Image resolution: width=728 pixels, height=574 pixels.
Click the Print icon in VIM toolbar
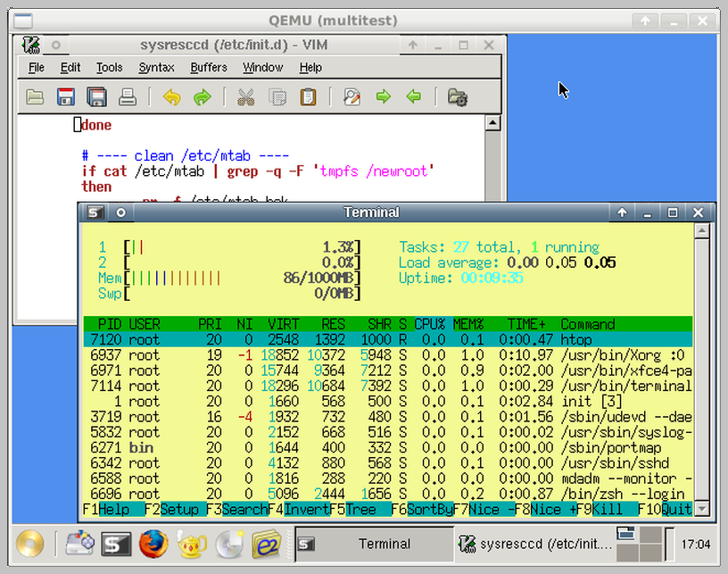point(128,97)
